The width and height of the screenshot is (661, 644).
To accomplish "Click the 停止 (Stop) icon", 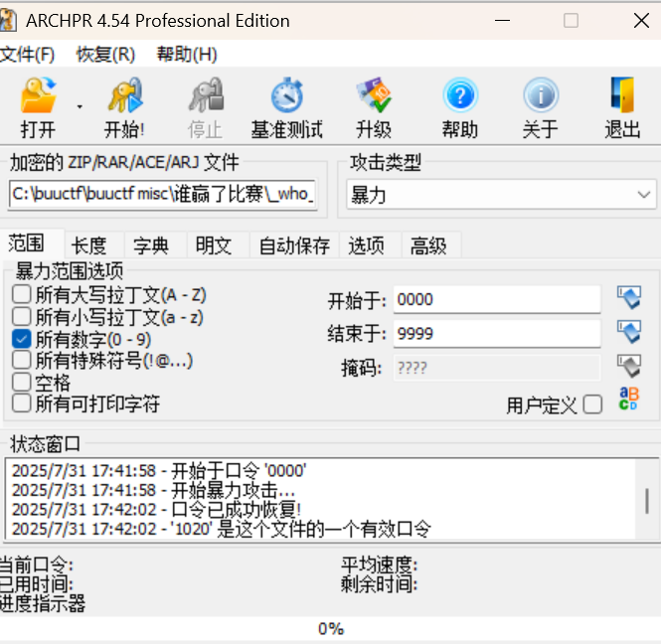I will pos(206,95).
